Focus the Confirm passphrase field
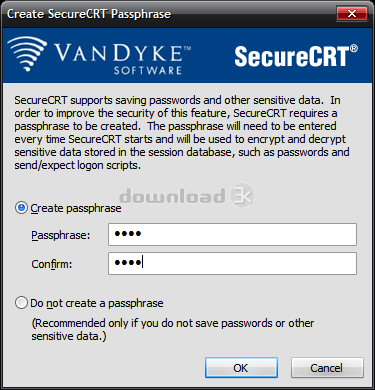 tap(232, 263)
